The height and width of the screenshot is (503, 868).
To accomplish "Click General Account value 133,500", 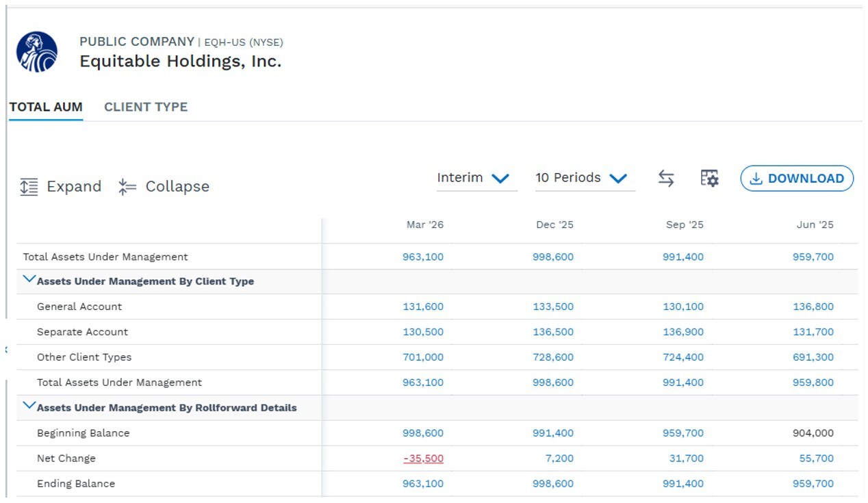I will 553,307.
